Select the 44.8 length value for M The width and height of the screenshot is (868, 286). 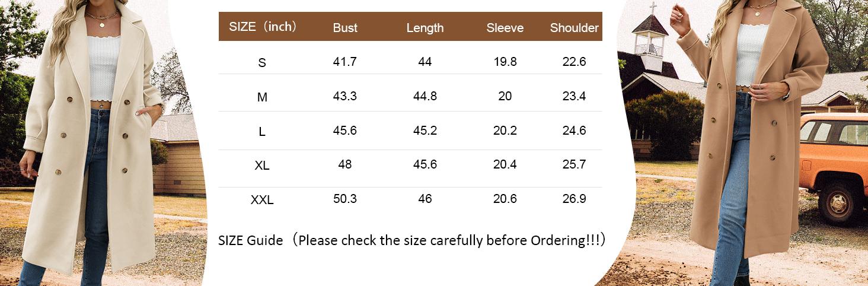[x=425, y=96]
